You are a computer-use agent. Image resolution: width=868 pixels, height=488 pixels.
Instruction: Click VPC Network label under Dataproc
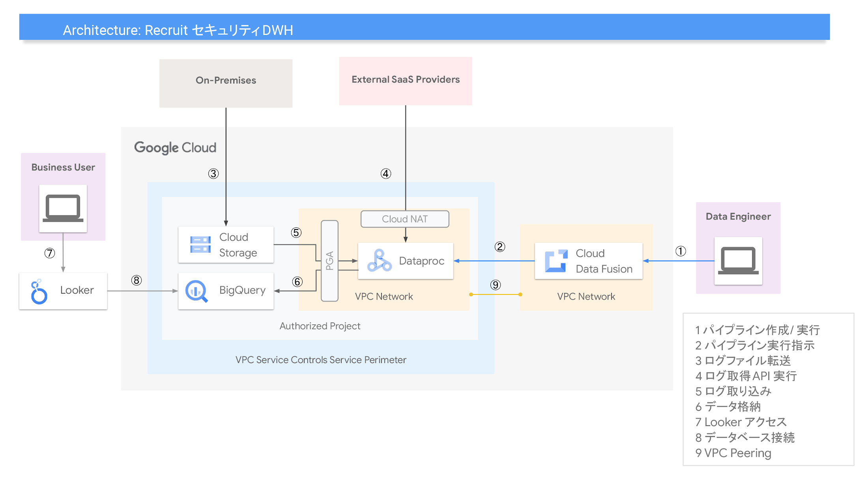[x=384, y=296]
